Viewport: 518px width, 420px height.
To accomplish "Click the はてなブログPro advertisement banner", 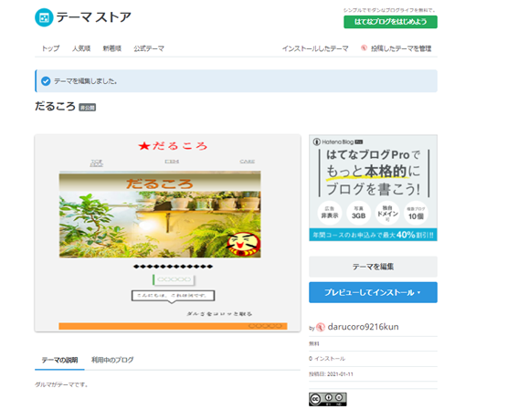I will point(373,187).
